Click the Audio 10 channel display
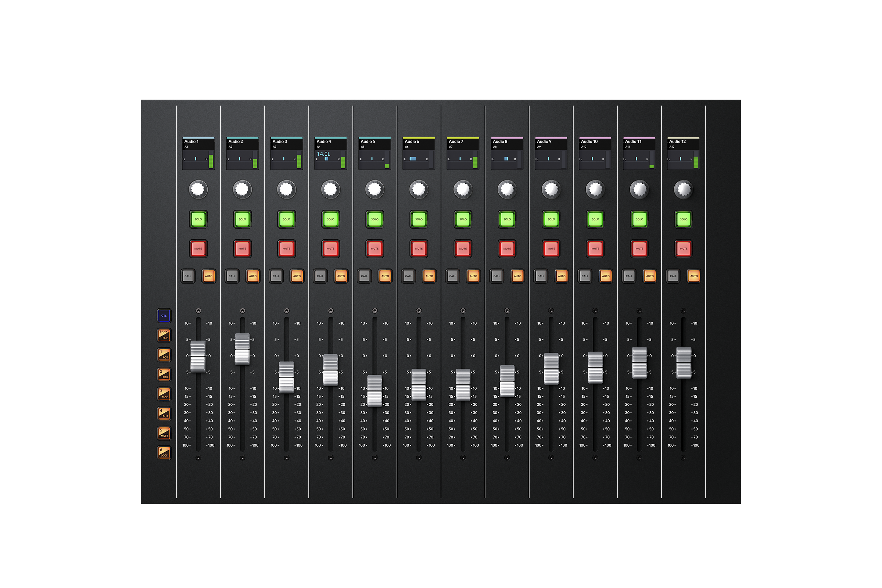This screenshot has width=882, height=588. 595,153
